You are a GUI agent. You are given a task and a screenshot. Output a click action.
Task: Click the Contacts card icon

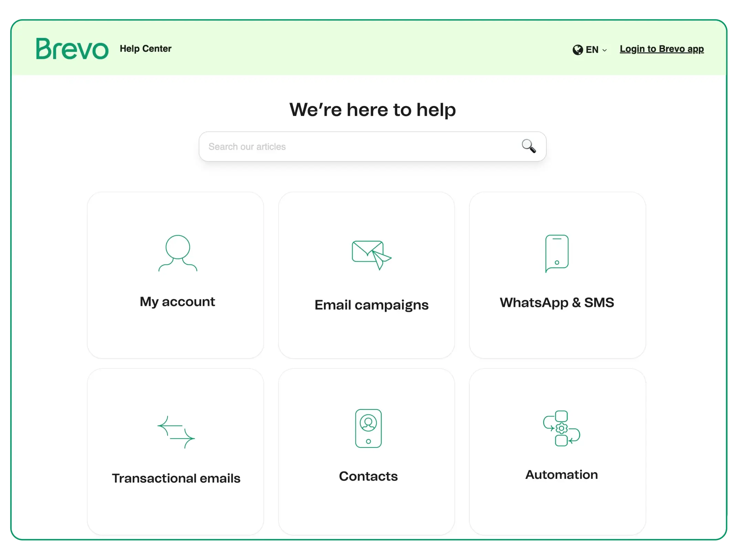368,428
